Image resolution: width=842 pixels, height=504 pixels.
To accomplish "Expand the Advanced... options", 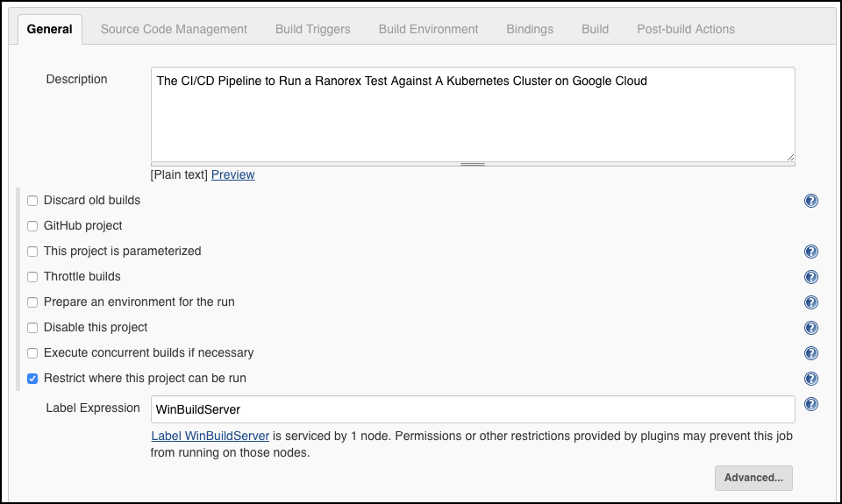I will coord(753,478).
